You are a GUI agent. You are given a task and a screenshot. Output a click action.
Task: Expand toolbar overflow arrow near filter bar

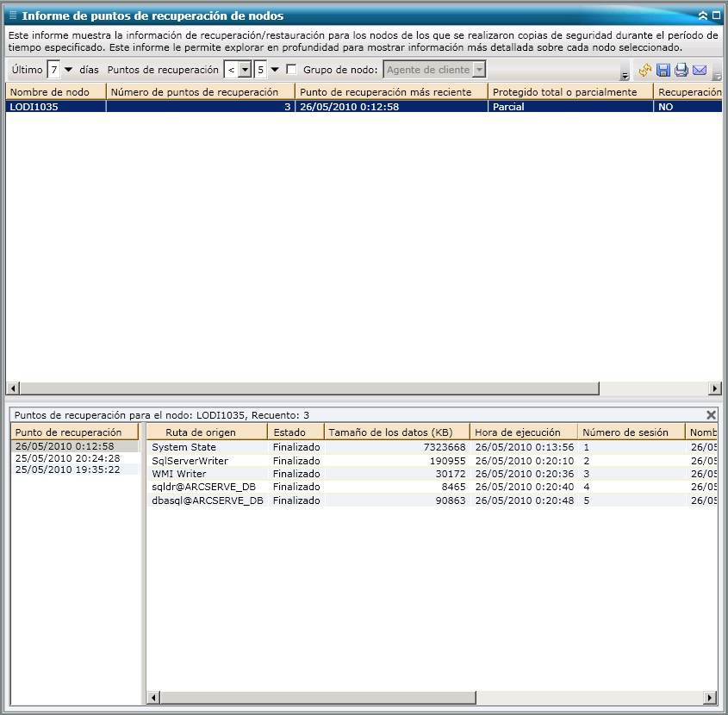[x=625, y=76]
